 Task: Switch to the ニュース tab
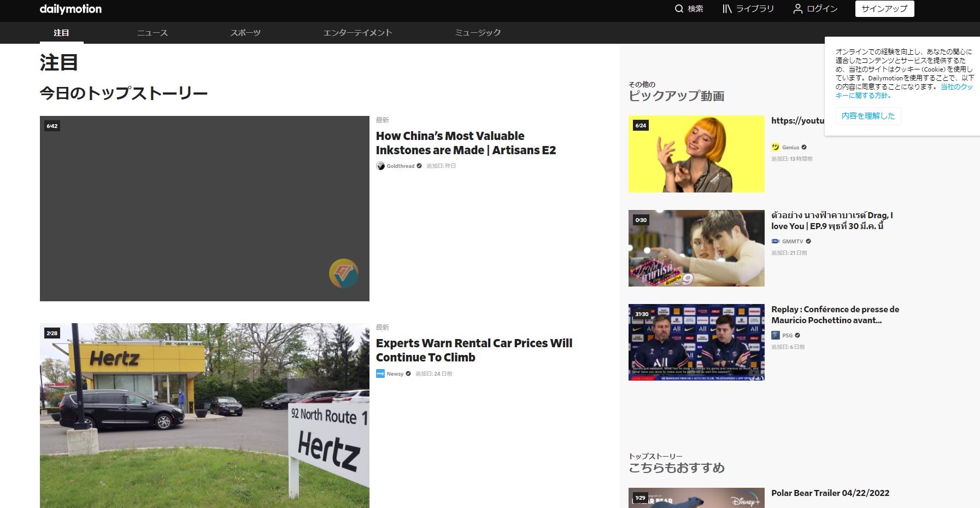(152, 33)
